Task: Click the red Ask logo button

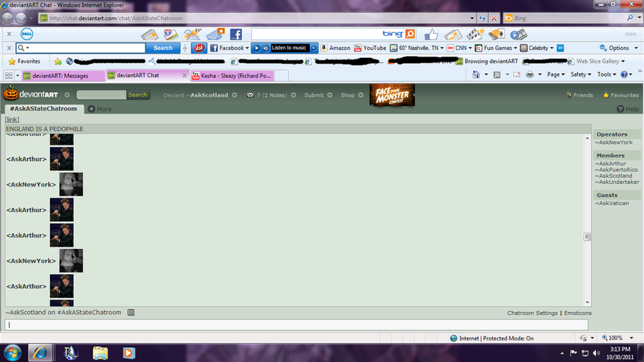Action: click(199, 48)
